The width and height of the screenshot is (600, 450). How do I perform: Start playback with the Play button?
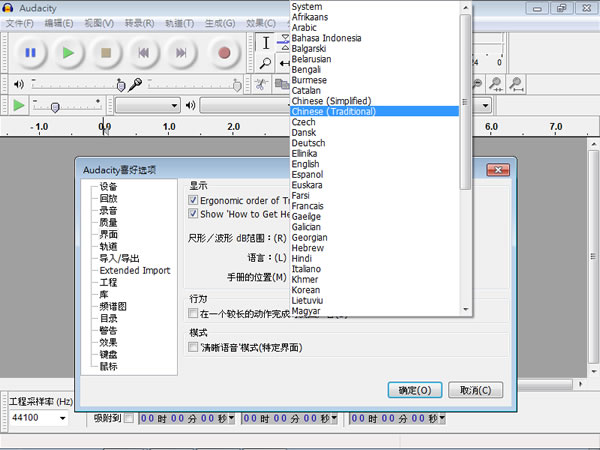click(68, 52)
